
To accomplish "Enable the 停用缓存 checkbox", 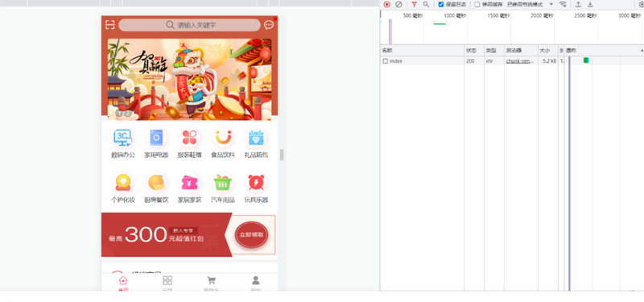I will click(x=477, y=5).
